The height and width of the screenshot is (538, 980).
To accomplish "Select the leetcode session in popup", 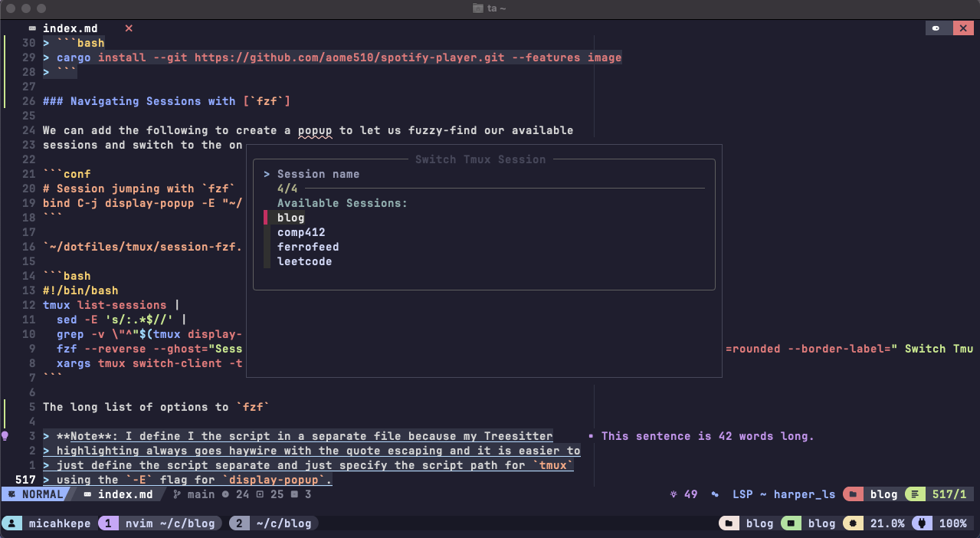I will (x=304, y=261).
